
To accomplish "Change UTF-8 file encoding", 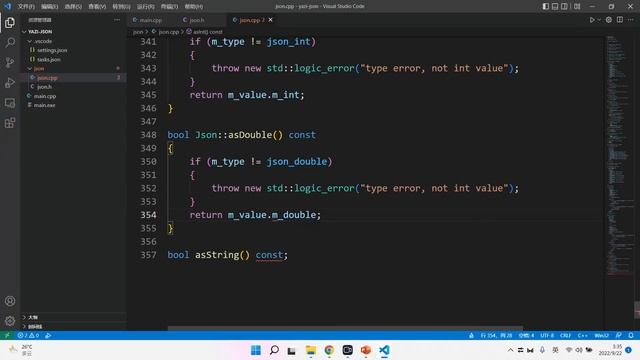I will click(547, 335).
